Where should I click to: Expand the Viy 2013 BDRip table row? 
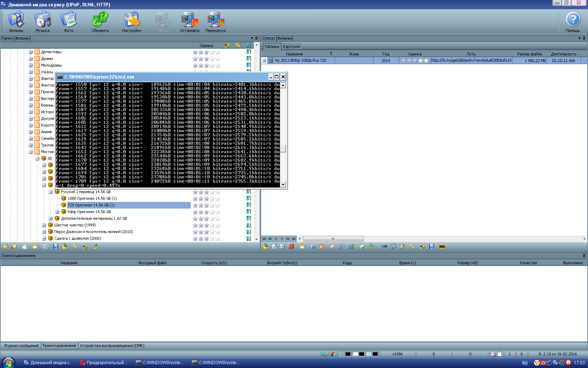[264, 61]
